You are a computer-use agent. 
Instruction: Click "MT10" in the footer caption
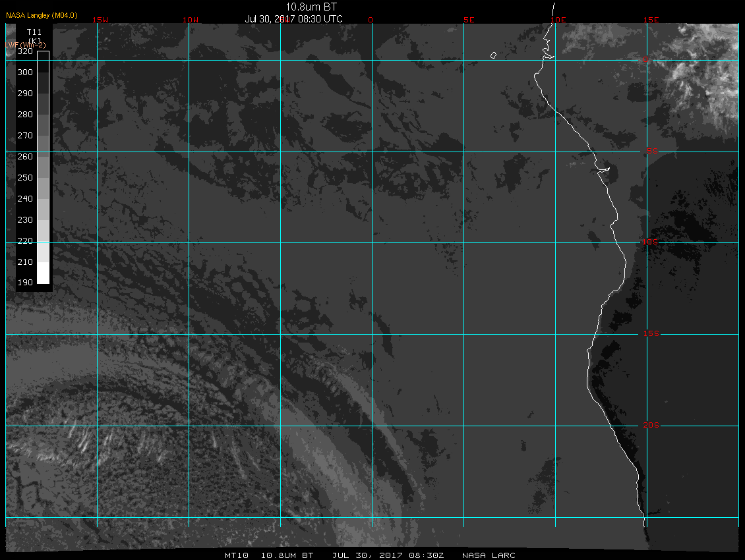coord(237,555)
